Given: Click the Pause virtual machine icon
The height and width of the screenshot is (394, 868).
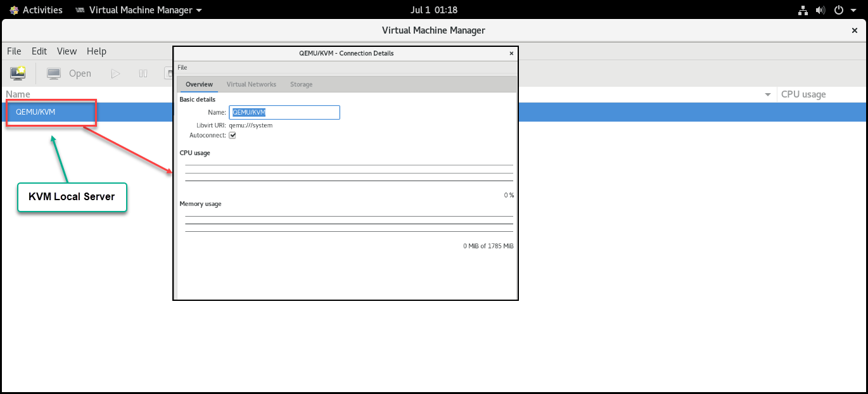Looking at the screenshot, I should click(x=143, y=73).
